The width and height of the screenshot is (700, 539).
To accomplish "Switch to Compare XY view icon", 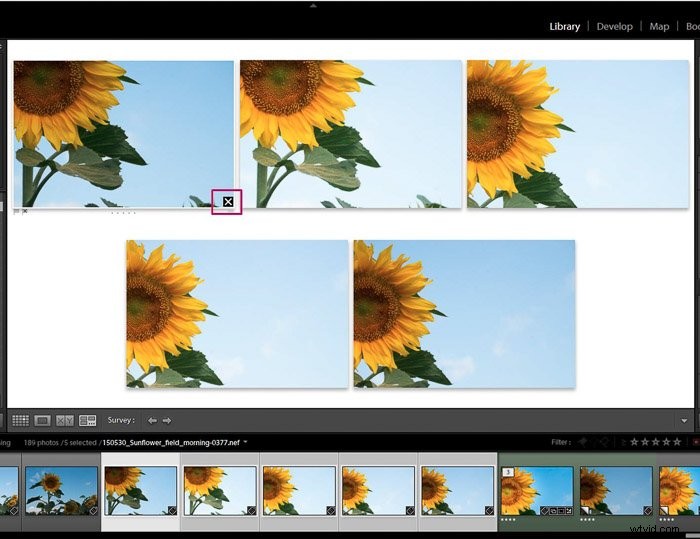I will (x=65, y=420).
